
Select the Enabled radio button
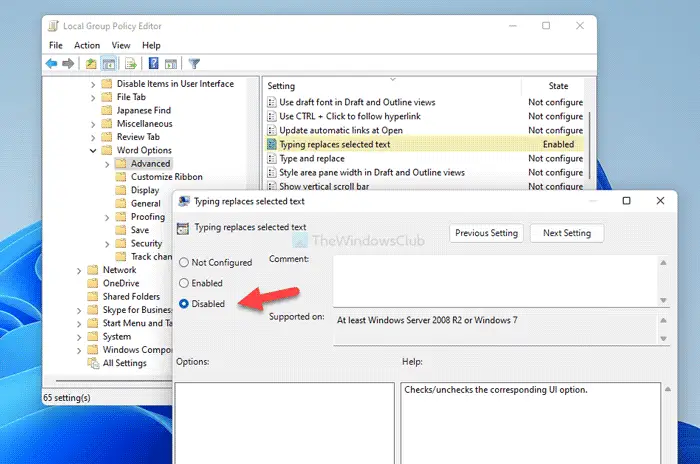point(183,283)
